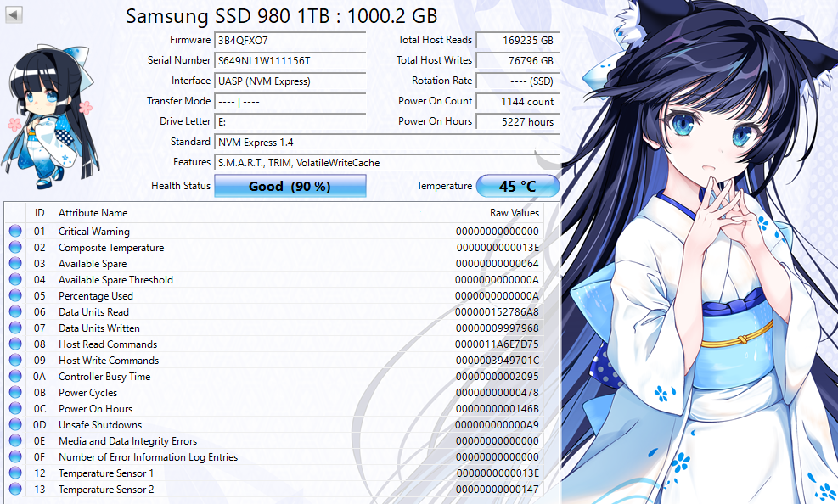Click raw value 000003949701C
Image resolution: width=838 pixels, height=504 pixels.
pos(497,360)
